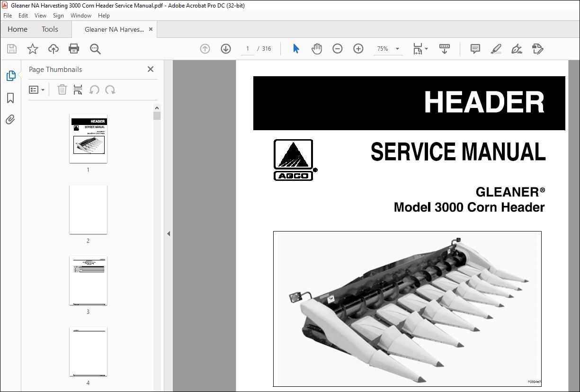This screenshot has width=580, height=392.
Task: Click the thumbnails panel scrollbar thumb
Action: [157, 116]
